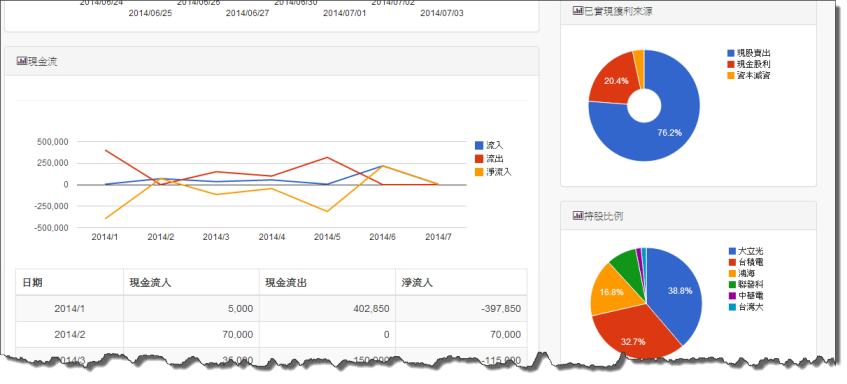Image resolution: width=847 pixels, height=384 pixels.
Task: Click the chart icon beside 現金流 heading
Action: (22, 61)
